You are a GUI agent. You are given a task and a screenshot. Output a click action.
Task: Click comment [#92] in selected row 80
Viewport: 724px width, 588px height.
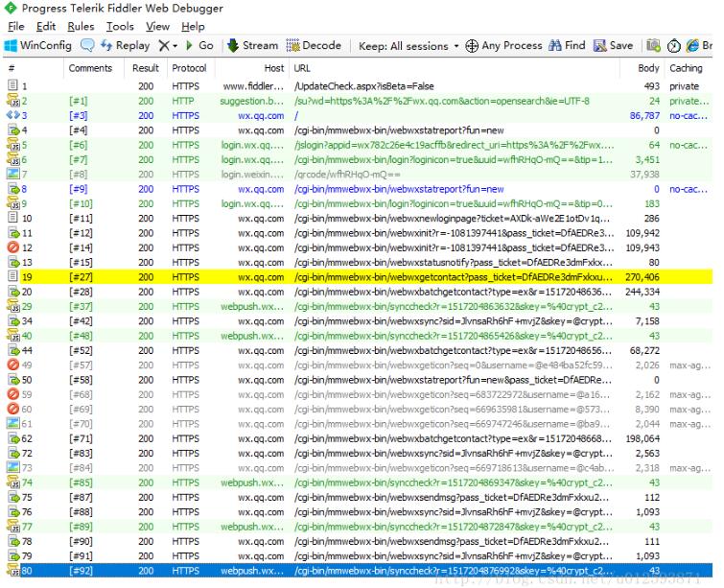[x=81, y=571]
